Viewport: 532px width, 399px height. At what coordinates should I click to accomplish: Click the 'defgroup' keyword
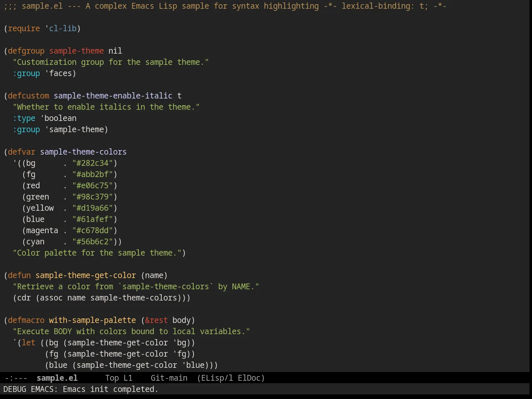click(26, 51)
